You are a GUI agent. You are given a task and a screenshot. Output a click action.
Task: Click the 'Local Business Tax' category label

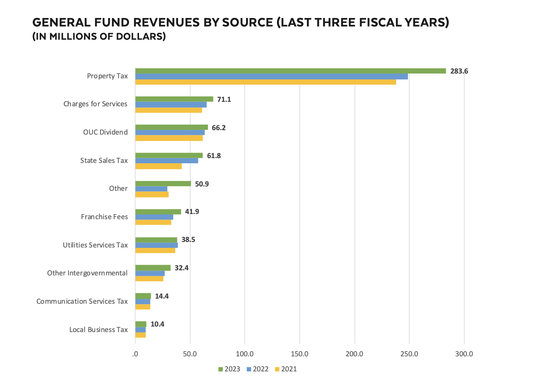99,329
